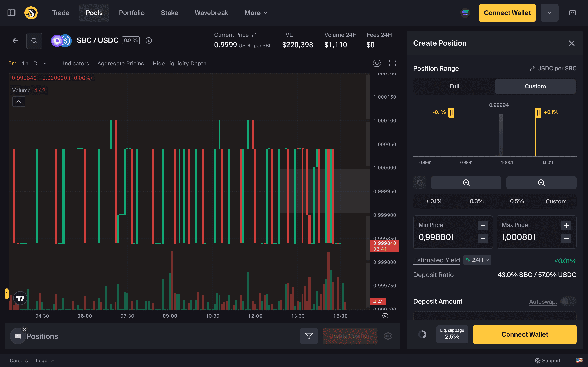This screenshot has height=367, width=588.
Task: Enter fullscreen chart mode
Action: (x=392, y=63)
